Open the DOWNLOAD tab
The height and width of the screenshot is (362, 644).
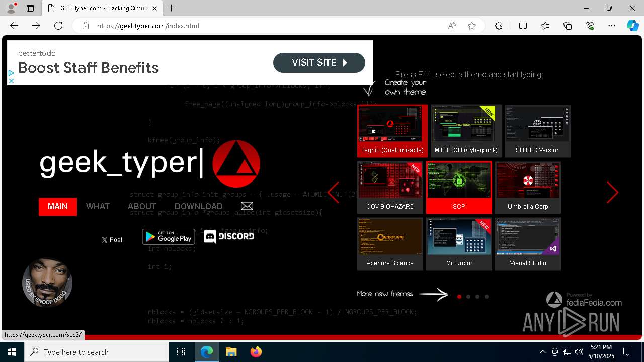(x=199, y=207)
